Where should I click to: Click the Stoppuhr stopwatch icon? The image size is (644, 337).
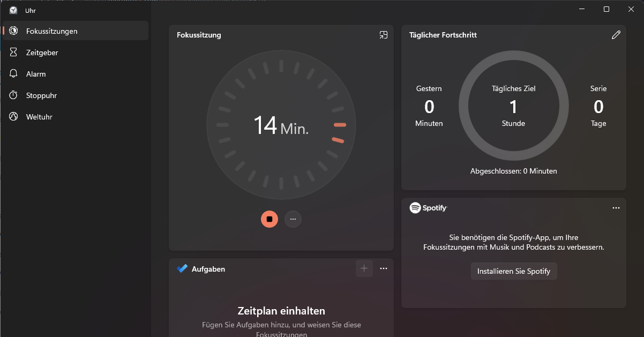click(x=14, y=95)
